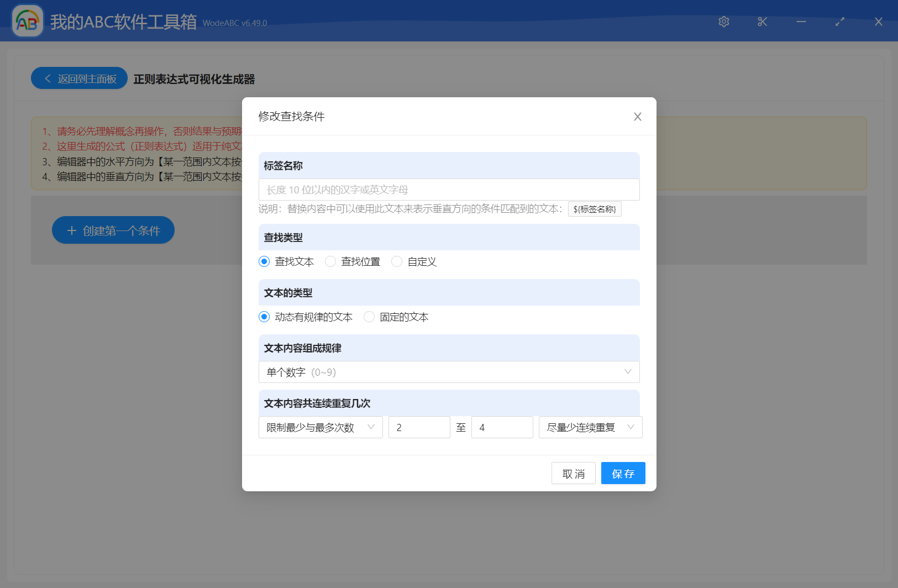Close the 修改查找条件 dialog with X
The height and width of the screenshot is (588, 898).
(637, 117)
